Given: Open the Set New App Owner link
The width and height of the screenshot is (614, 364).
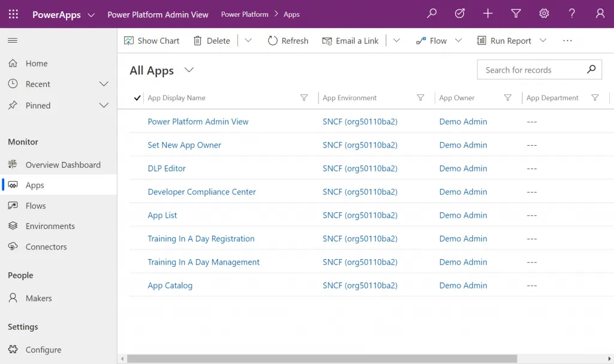Looking at the screenshot, I should point(185,145).
